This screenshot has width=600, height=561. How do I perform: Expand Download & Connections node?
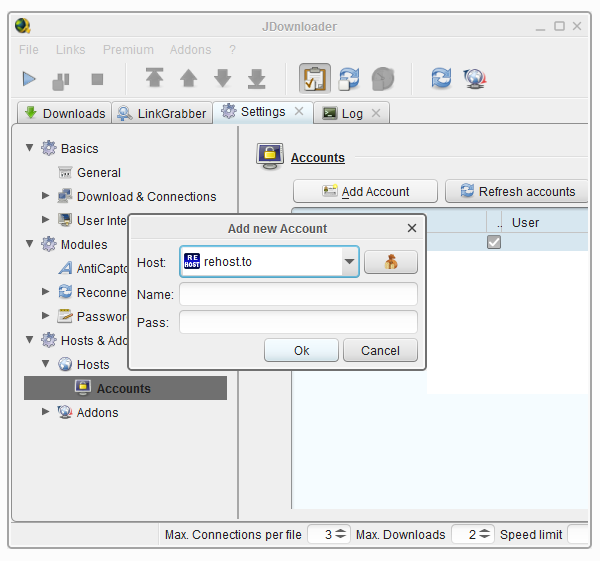point(45,196)
